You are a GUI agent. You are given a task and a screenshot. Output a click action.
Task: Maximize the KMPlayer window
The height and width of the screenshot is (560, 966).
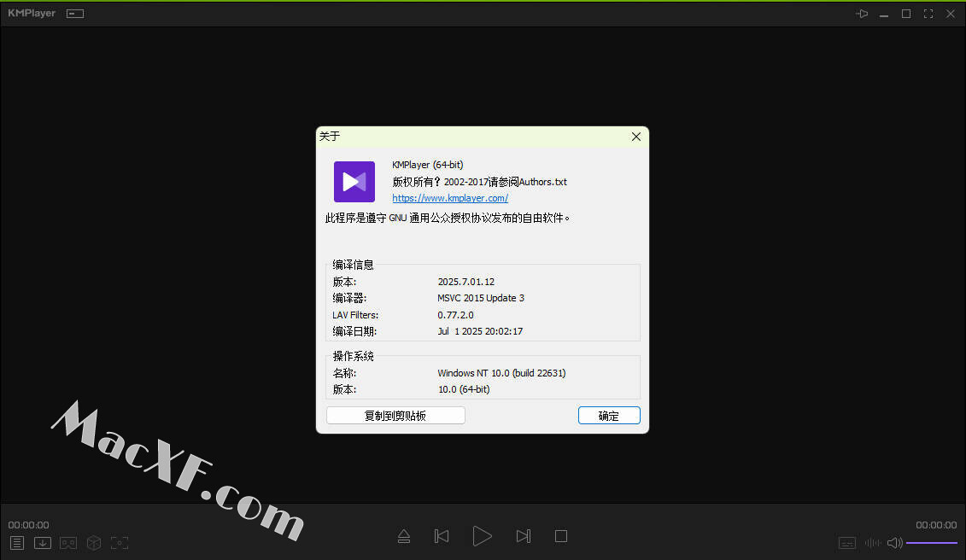(x=906, y=14)
